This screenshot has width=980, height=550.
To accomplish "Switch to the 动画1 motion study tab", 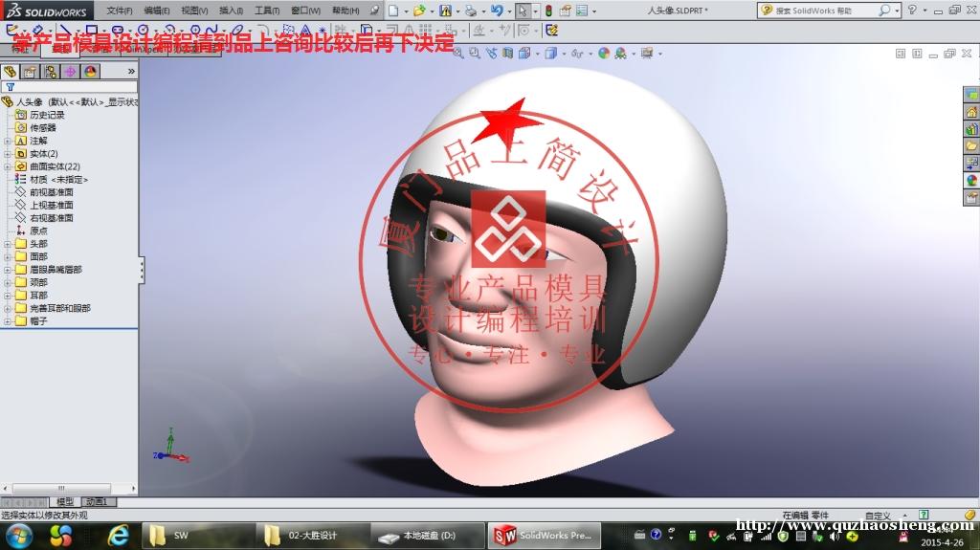I will click(x=97, y=501).
